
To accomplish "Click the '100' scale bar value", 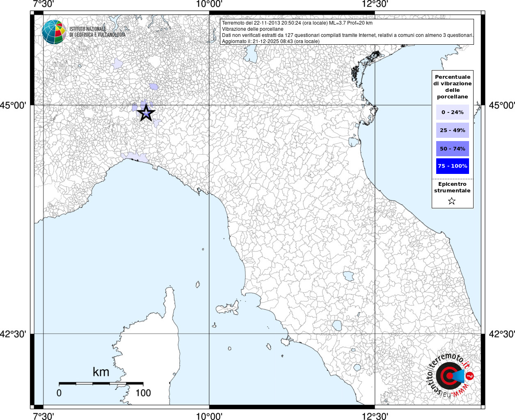I will 143,393.
